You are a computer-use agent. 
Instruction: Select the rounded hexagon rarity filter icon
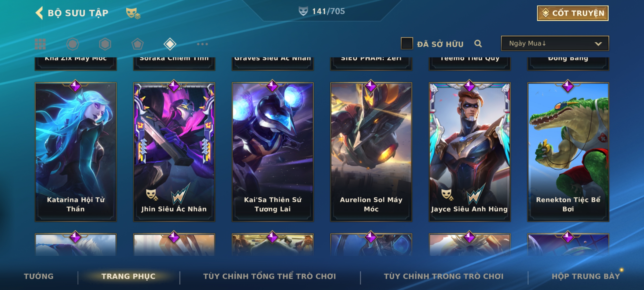tap(73, 44)
